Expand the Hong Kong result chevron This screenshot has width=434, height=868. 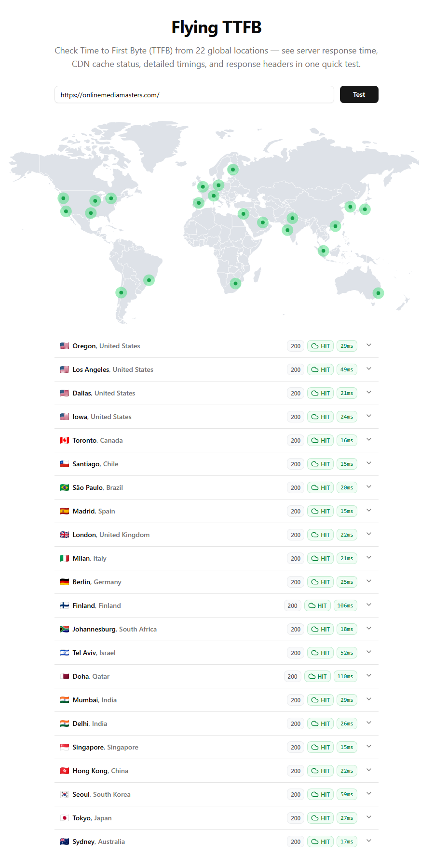pos(369,770)
